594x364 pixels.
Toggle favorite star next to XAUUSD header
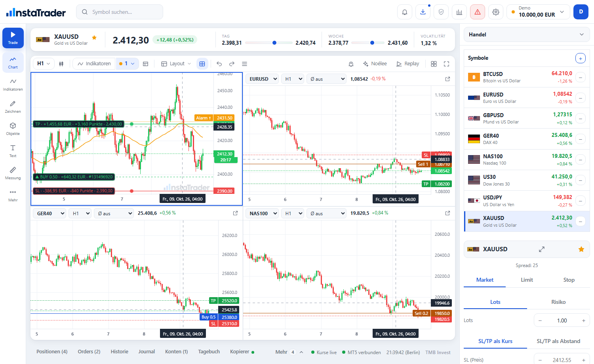(94, 38)
